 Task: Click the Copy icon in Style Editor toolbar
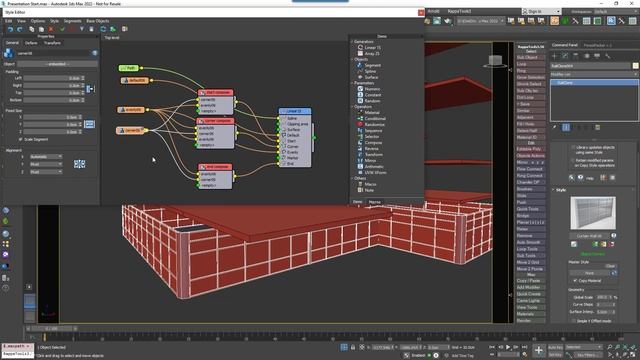click(31, 29)
